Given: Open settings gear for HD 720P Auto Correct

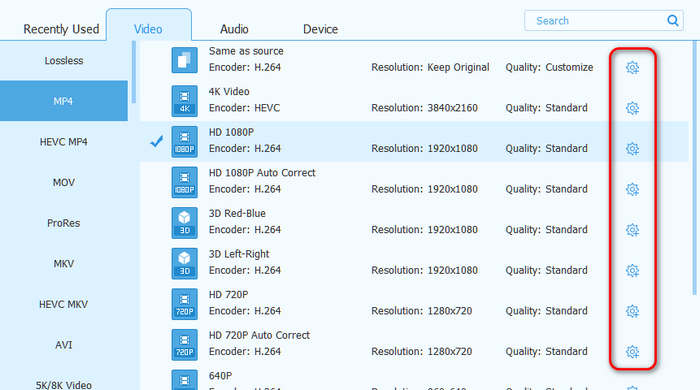Looking at the screenshot, I should 632,352.
